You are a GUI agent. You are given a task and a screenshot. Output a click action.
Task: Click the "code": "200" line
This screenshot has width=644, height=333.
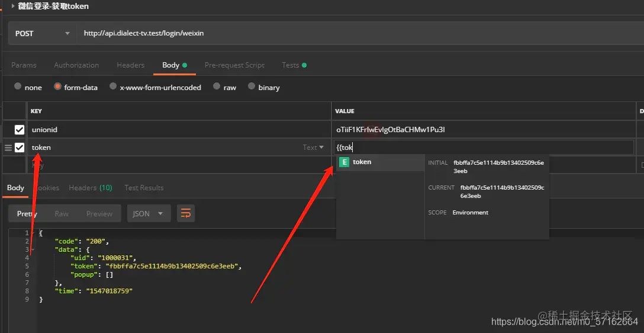(82, 241)
